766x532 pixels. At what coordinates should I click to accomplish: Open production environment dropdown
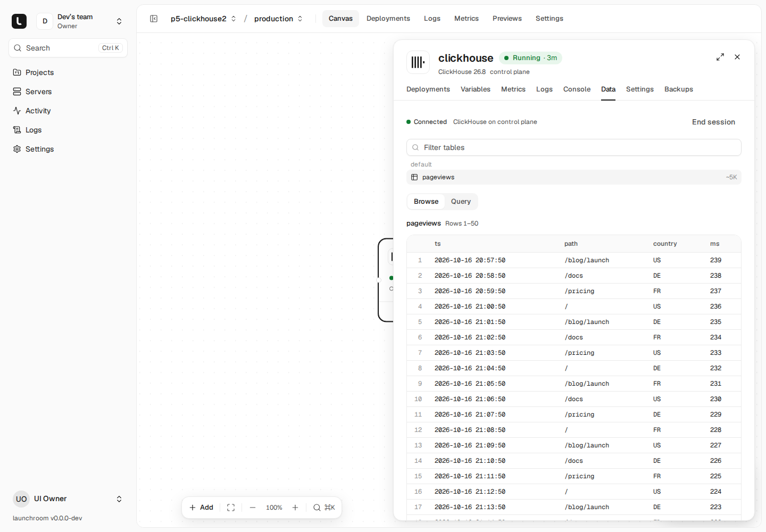(x=279, y=19)
